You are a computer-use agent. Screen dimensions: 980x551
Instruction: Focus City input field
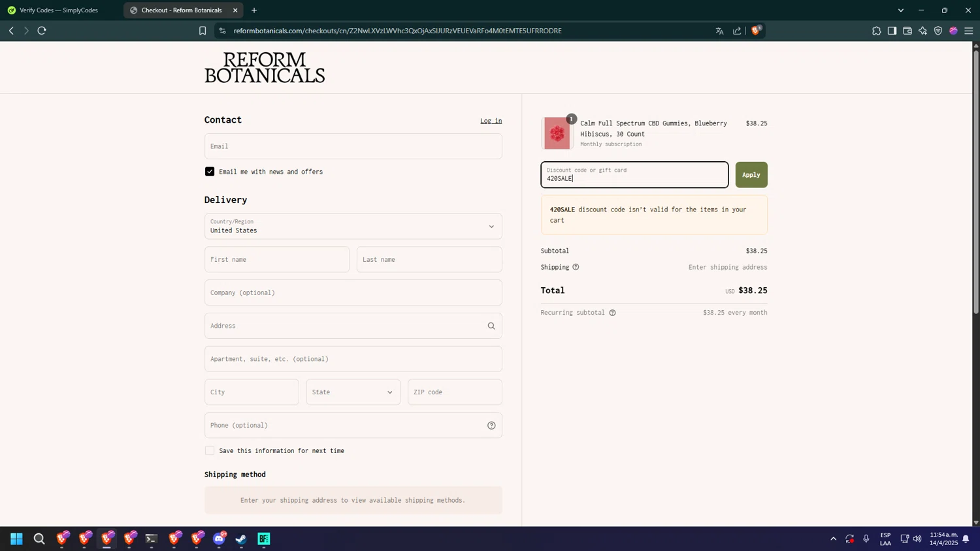(x=252, y=392)
